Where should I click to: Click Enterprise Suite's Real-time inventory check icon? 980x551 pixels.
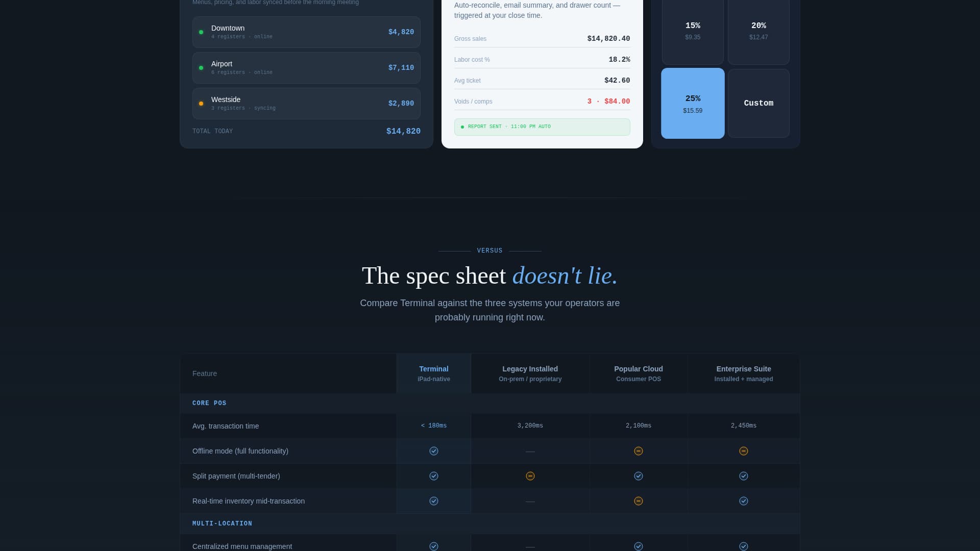tap(744, 501)
